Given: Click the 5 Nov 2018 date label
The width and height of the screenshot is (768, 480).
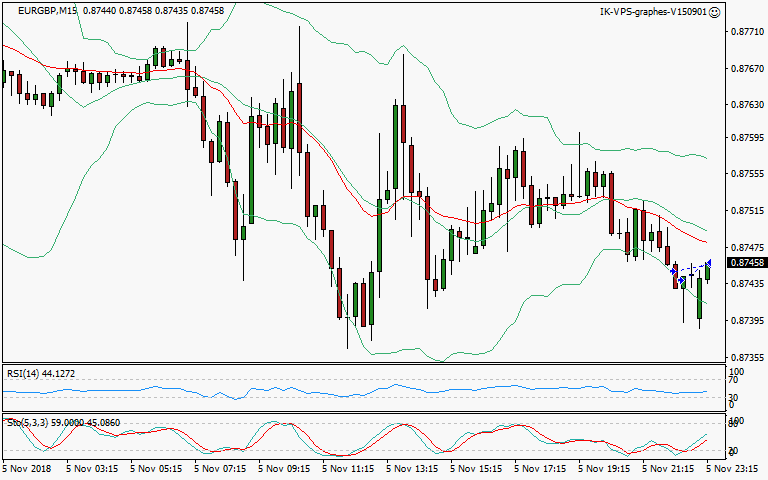Looking at the screenshot, I should 29,467.
